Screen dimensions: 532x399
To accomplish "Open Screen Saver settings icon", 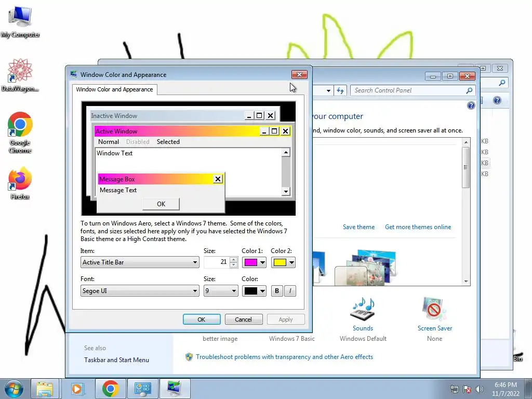I will coord(435,309).
